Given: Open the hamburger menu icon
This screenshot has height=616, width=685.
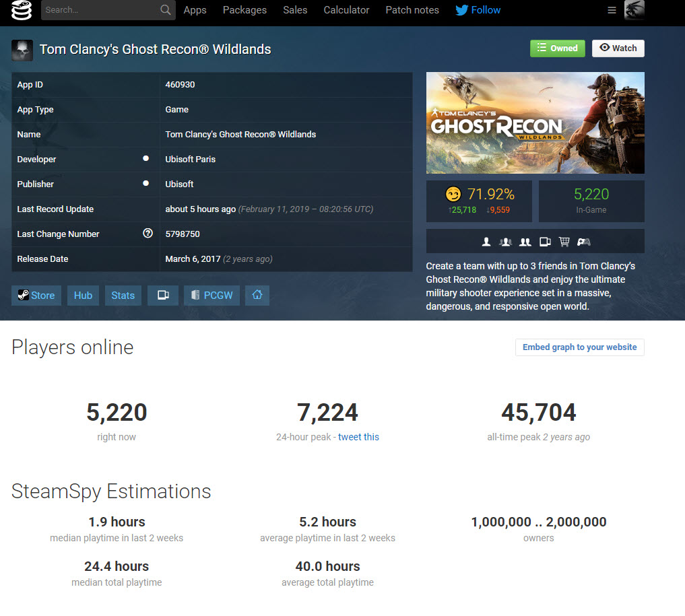Looking at the screenshot, I should [x=612, y=10].
